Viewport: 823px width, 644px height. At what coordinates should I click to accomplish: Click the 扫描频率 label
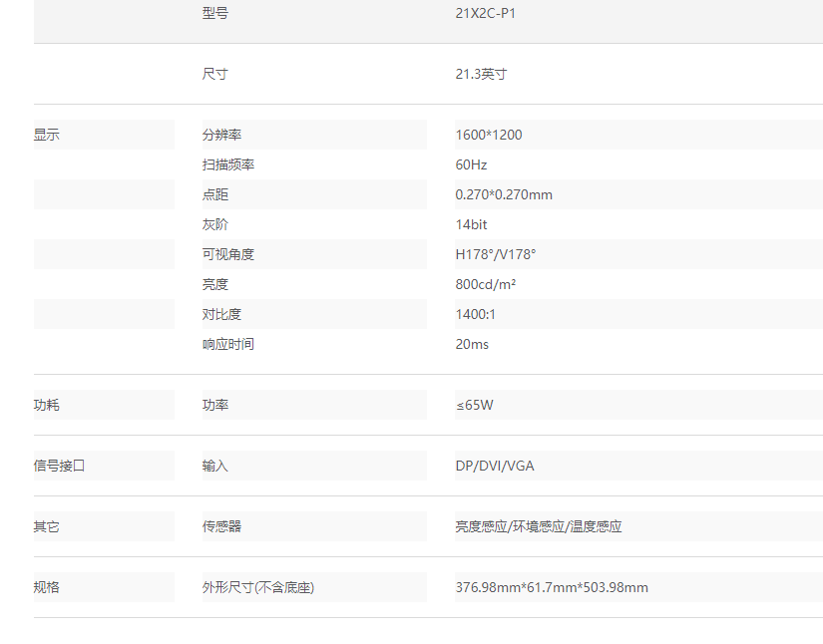pyautogui.click(x=228, y=164)
